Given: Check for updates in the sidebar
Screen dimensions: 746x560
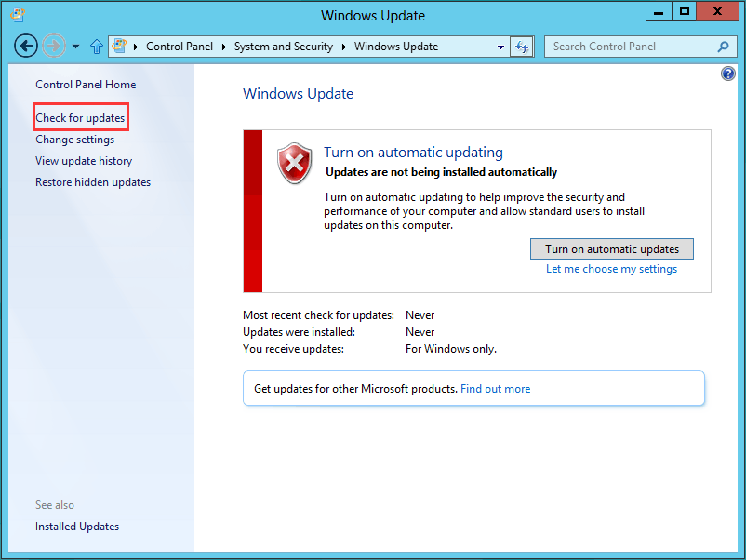Looking at the screenshot, I should click(80, 117).
